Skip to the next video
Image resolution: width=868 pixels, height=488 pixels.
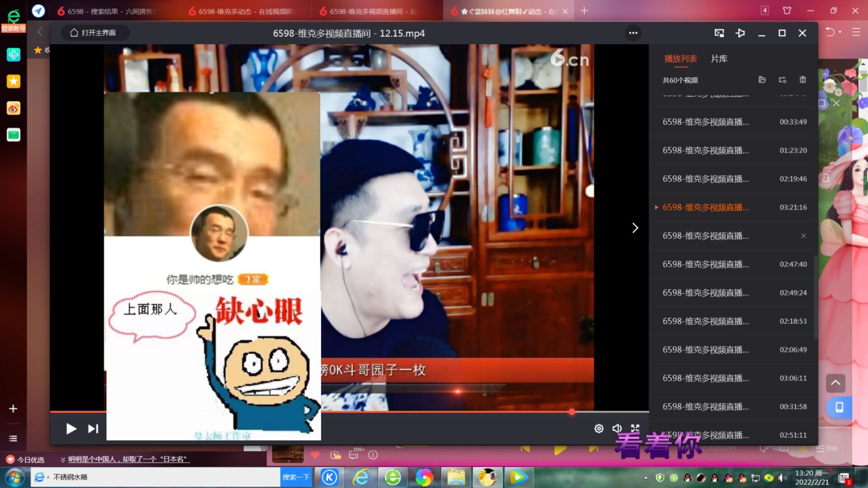93,428
